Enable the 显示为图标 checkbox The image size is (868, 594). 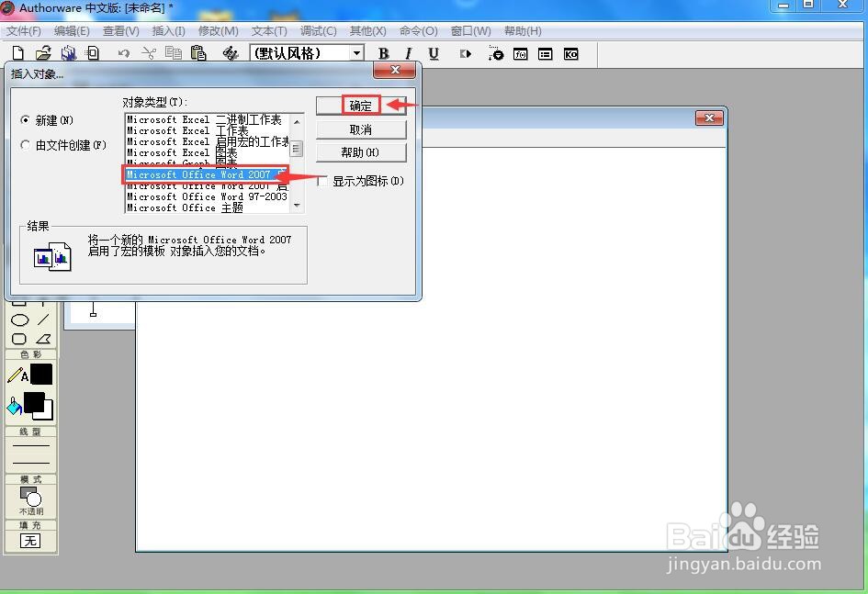(x=322, y=181)
